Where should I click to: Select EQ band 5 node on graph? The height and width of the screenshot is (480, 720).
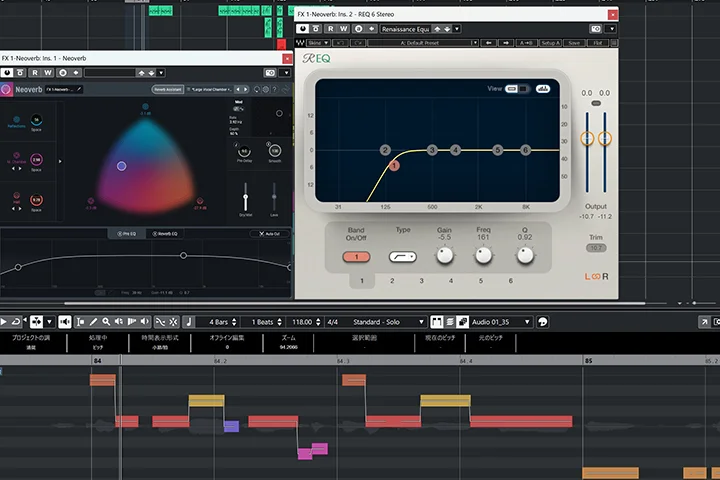[497, 150]
